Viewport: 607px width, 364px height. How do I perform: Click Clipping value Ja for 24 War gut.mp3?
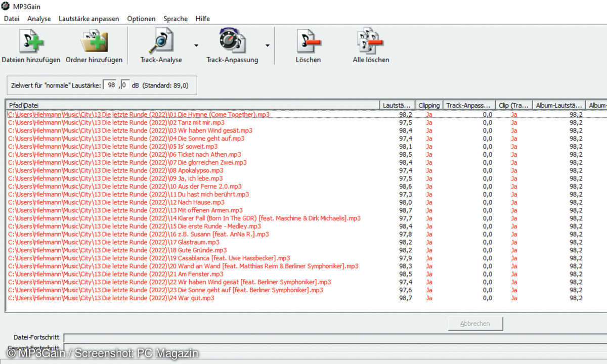tap(429, 298)
